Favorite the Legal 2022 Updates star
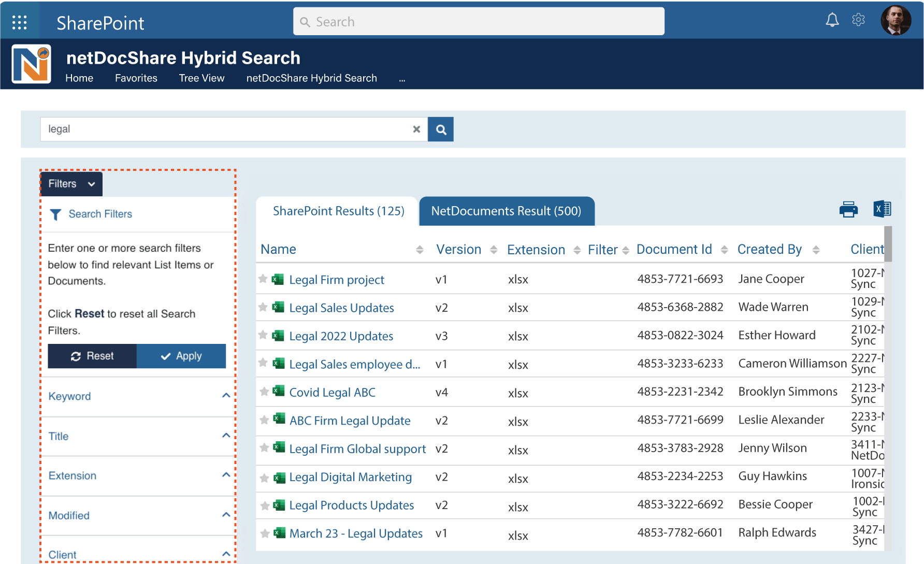This screenshot has width=924, height=564. (263, 335)
